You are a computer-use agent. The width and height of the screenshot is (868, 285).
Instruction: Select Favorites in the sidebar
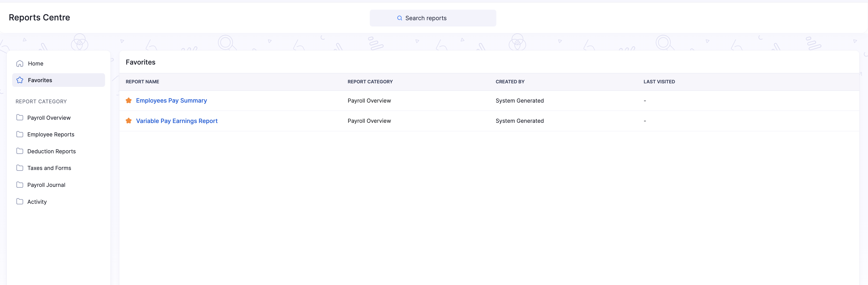click(x=59, y=80)
